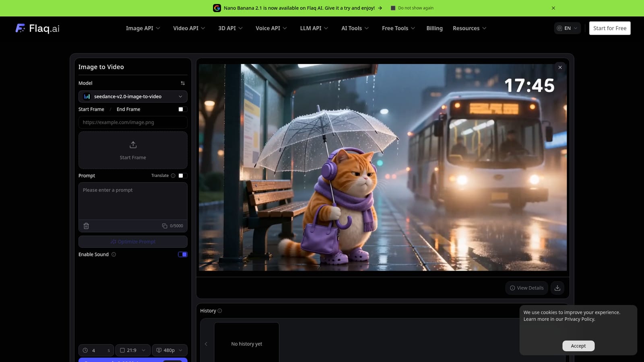Click the View Details button
This screenshot has width=644, height=362.
point(526,288)
